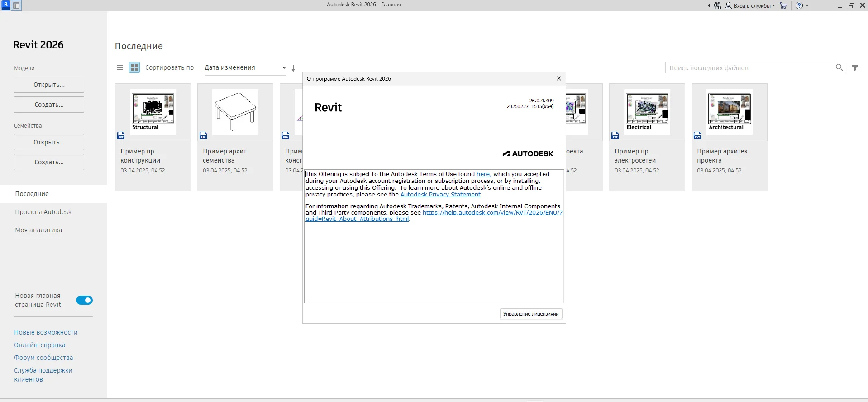Reverse sort order arrow icon
This screenshot has width=868, height=402.
(x=293, y=68)
